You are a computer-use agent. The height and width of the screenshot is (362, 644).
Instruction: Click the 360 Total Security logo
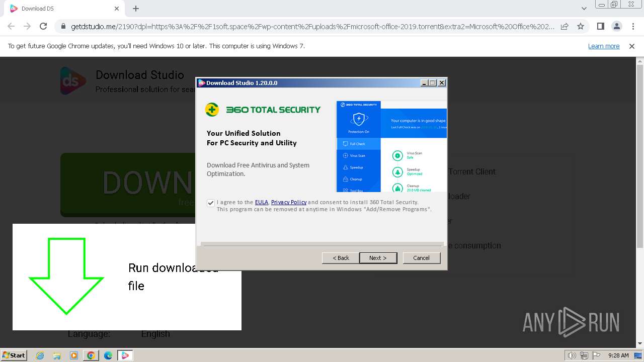pos(263,110)
